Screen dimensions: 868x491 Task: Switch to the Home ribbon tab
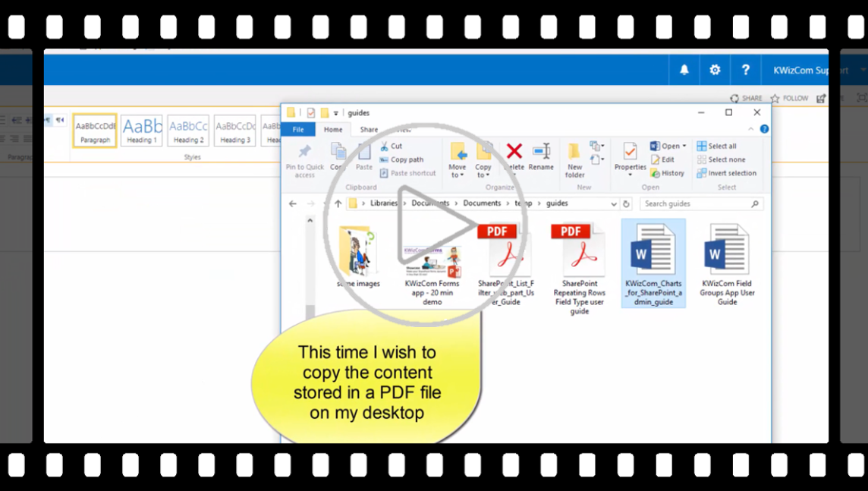(332, 130)
